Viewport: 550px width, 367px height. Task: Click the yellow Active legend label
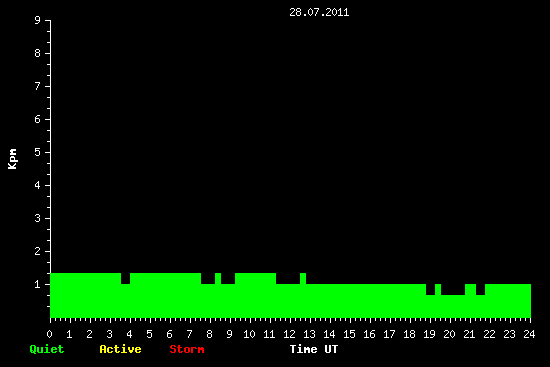tap(120, 349)
